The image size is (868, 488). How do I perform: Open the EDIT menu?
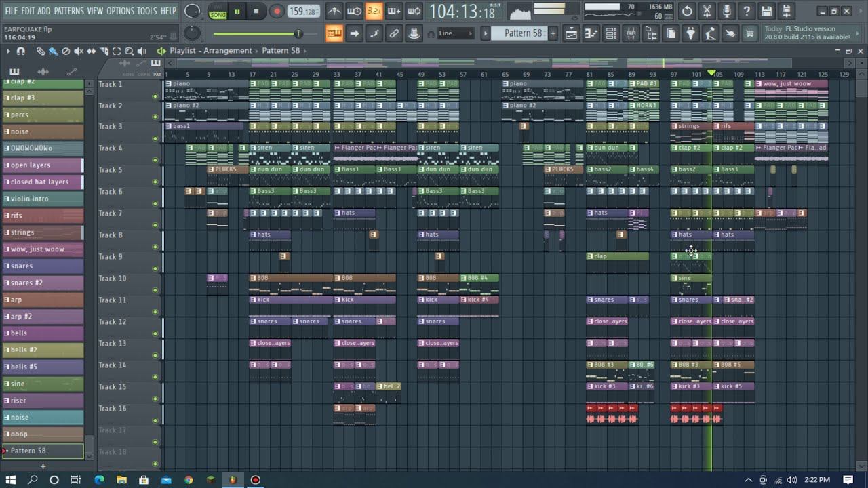point(28,11)
